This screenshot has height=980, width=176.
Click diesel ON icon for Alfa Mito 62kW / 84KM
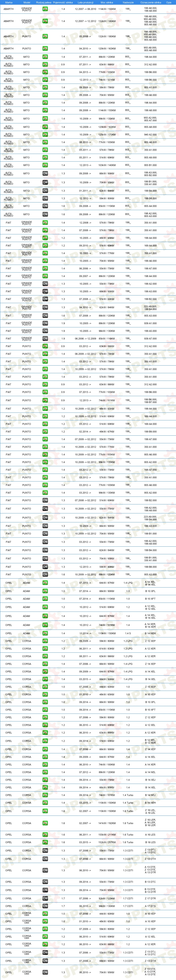(45, 191)
